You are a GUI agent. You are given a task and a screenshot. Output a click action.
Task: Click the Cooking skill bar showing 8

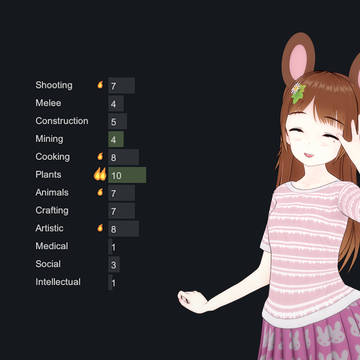point(123,157)
